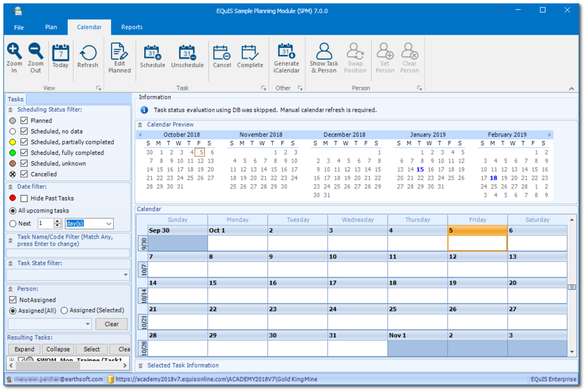Open Task State filter dropdown

point(126,275)
